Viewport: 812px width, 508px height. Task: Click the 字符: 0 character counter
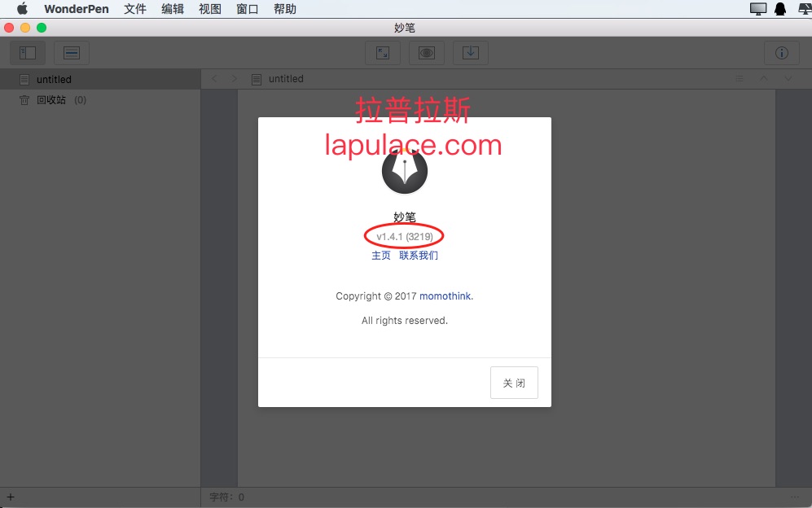coord(226,497)
